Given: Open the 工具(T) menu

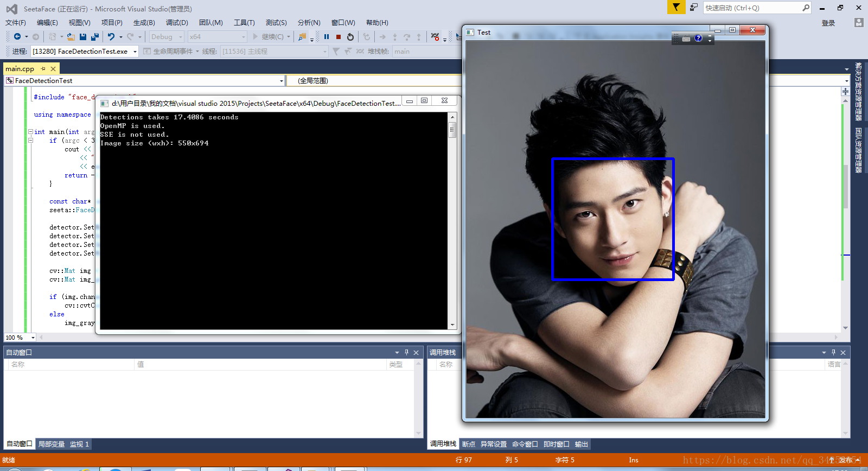Looking at the screenshot, I should click(244, 23).
